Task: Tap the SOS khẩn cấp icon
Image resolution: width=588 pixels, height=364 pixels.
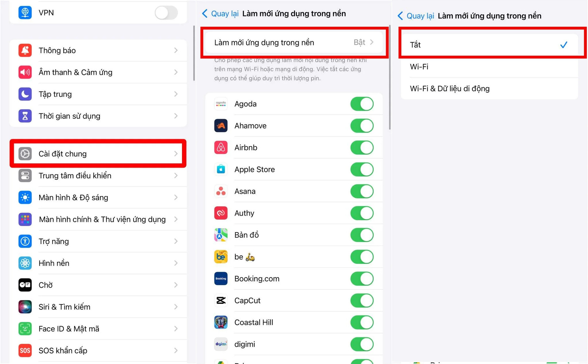Action: pyautogui.click(x=25, y=350)
